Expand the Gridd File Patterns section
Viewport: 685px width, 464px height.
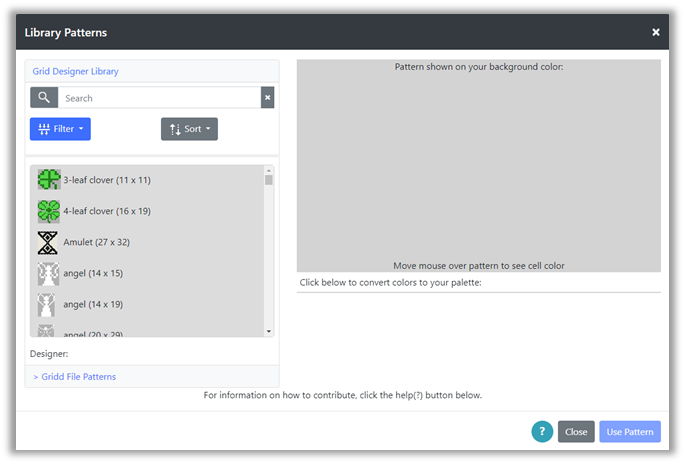click(x=75, y=377)
